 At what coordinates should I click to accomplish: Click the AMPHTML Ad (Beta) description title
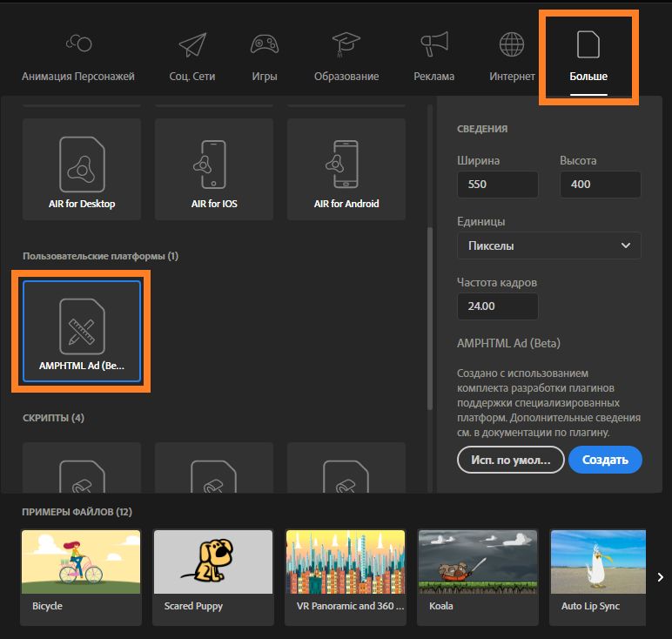tap(508, 343)
